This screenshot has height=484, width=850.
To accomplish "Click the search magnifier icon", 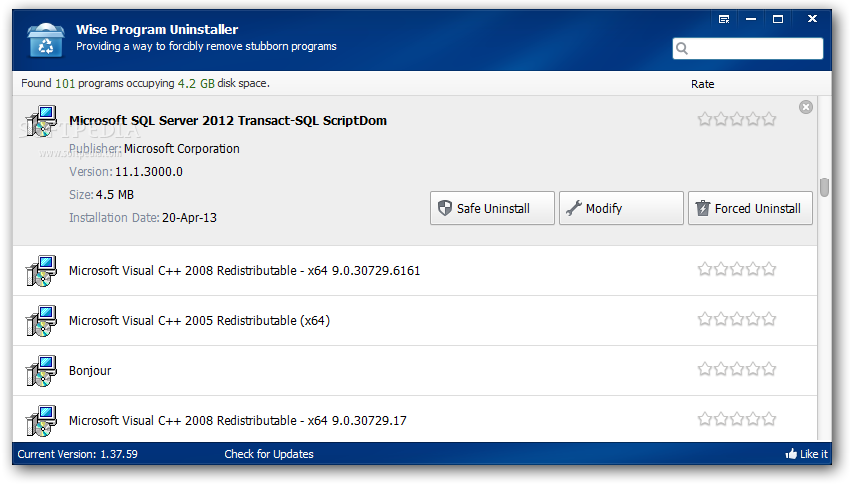I will pyautogui.click(x=682, y=49).
